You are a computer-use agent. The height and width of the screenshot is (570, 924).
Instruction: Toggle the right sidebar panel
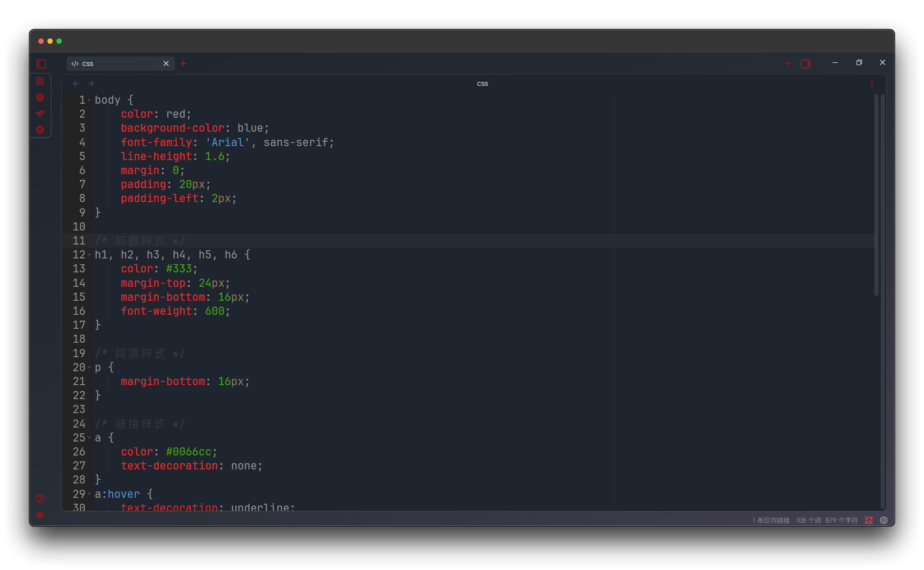805,64
